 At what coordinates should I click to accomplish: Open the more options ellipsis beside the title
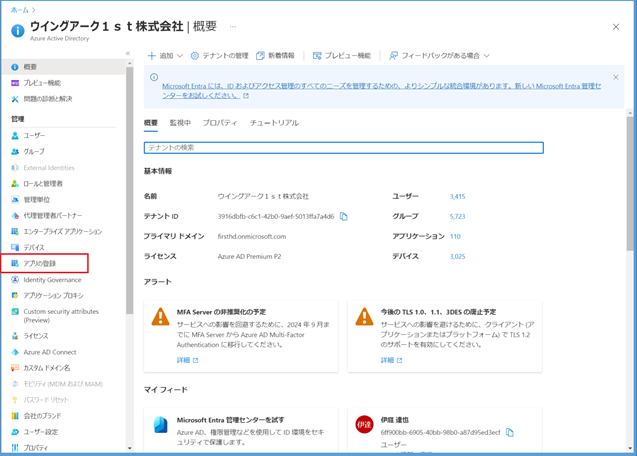(233, 26)
